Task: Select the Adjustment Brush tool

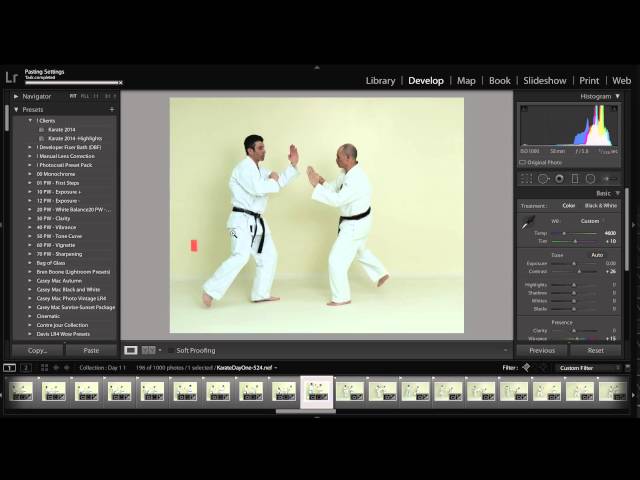Action: 610,179
